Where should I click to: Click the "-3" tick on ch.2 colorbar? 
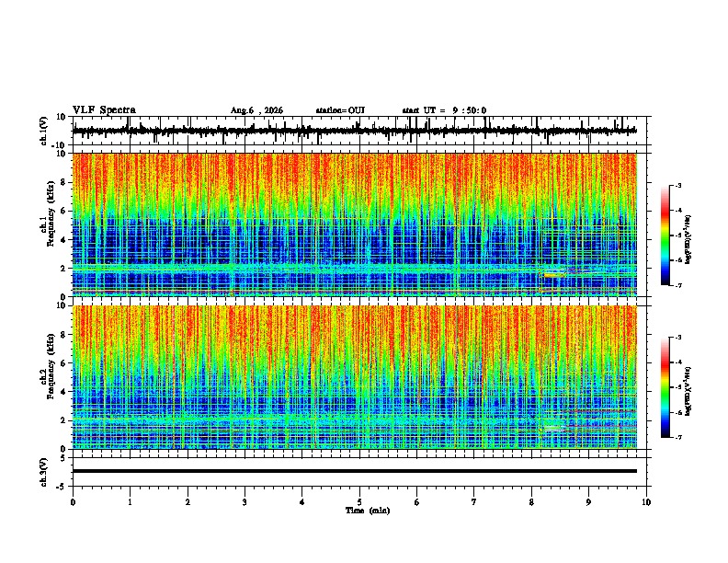[677, 338]
